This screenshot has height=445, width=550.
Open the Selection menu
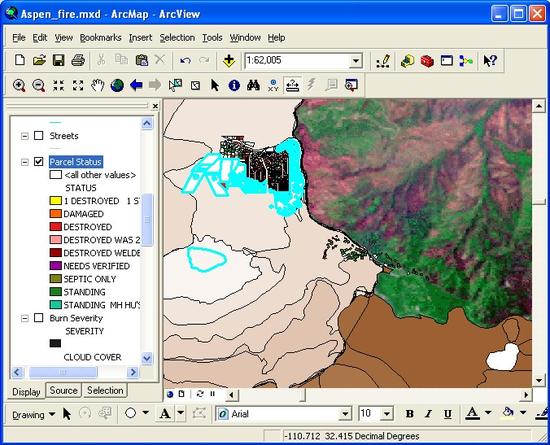point(177,38)
